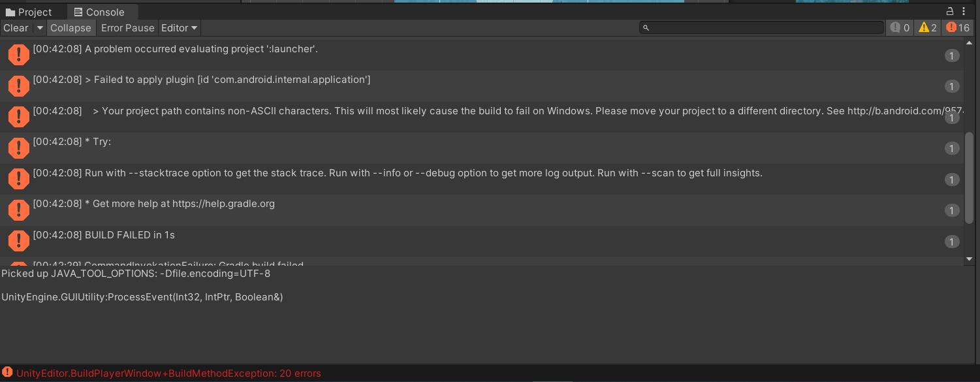Toggle error messages filter showing 16
This screenshot has width=980, height=382.
tap(958, 27)
